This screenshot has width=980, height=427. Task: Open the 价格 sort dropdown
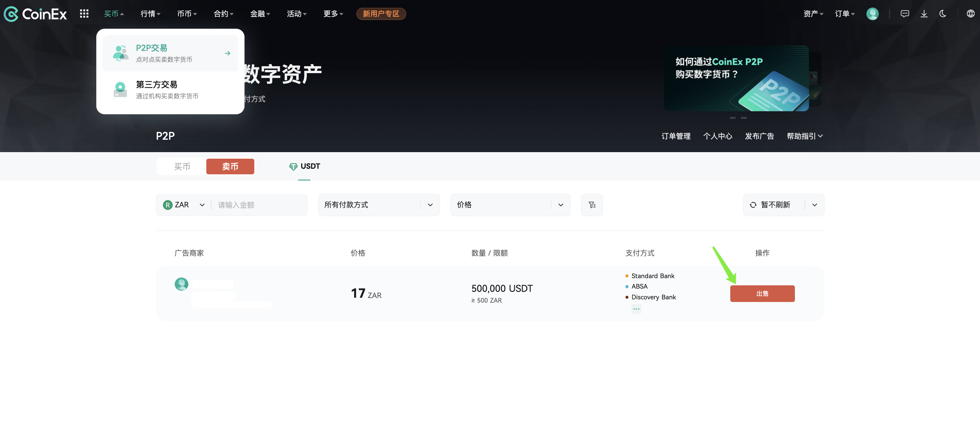coord(510,205)
